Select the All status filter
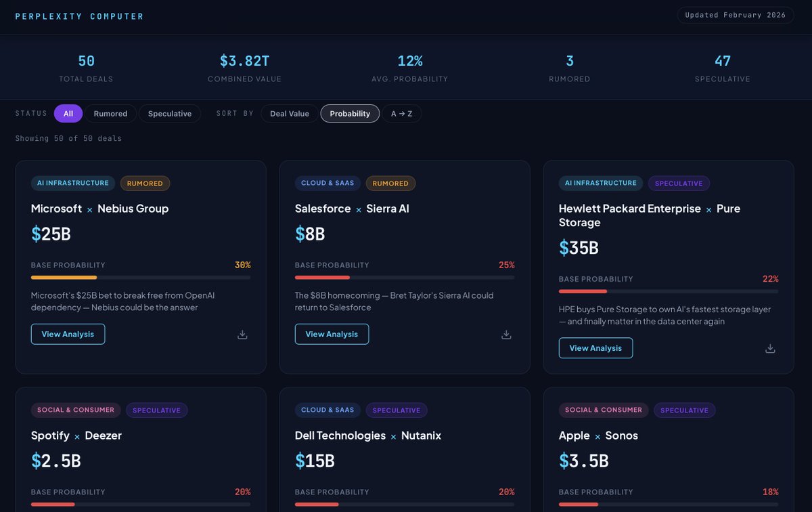 68,114
